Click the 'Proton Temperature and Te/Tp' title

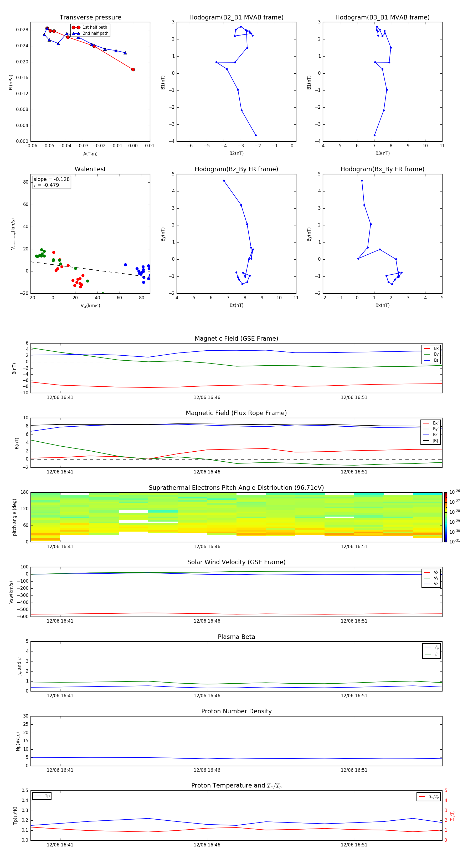pyautogui.click(x=236, y=785)
